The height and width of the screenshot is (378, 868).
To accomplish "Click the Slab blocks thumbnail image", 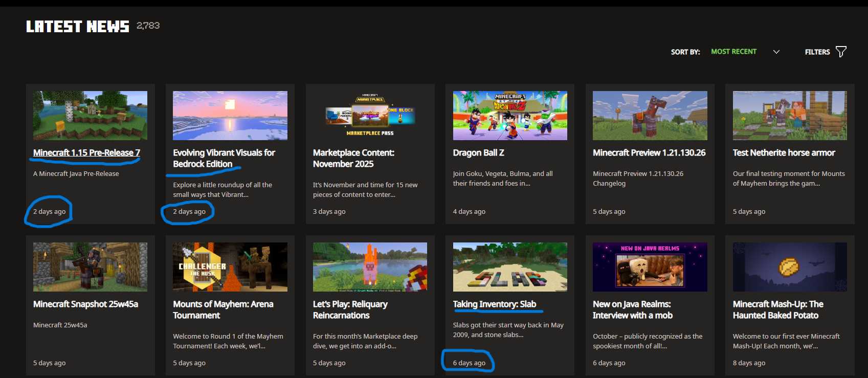I will (x=510, y=267).
